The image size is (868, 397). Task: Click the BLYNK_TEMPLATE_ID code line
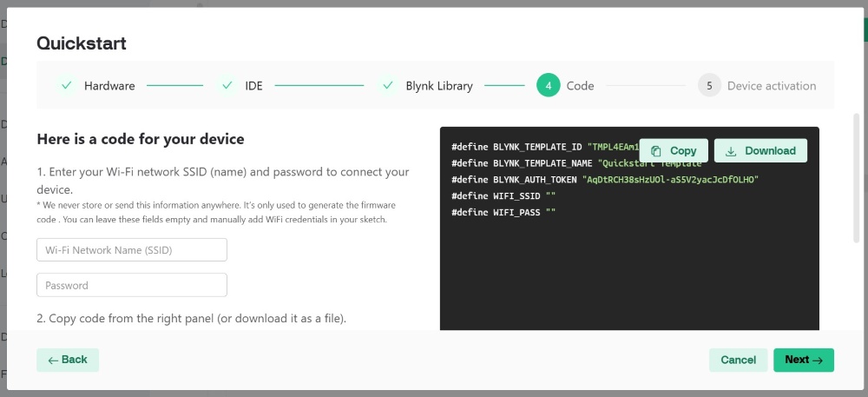[x=545, y=148]
